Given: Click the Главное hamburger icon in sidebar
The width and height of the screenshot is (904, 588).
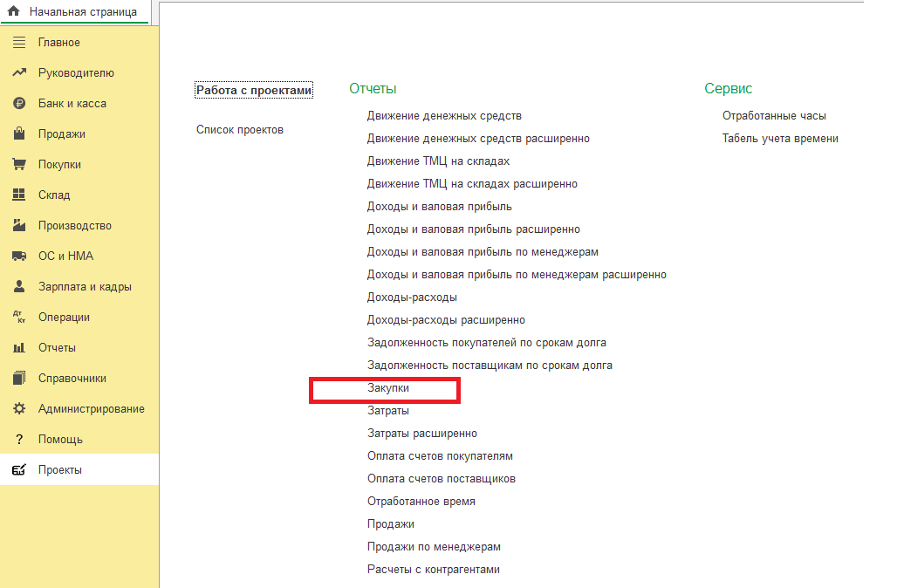Looking at the screenshot, I should (x=19, y=43).
